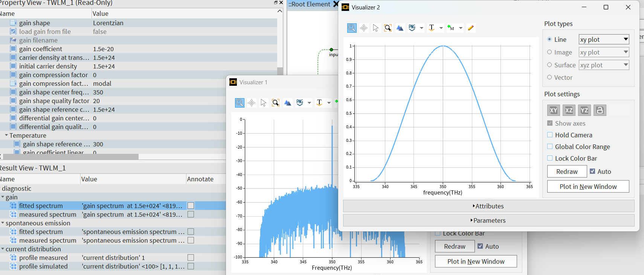Collapse the current distribution results group
644x275 pixels.
(x=3, y=249)
